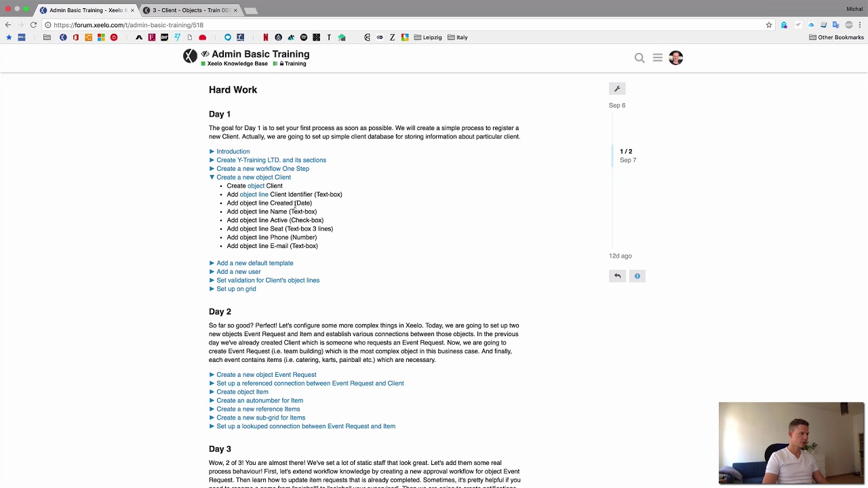Click the cloud extension icon in toolbar
The height and width of the screenshot is (488, 868).
point(810,24)
